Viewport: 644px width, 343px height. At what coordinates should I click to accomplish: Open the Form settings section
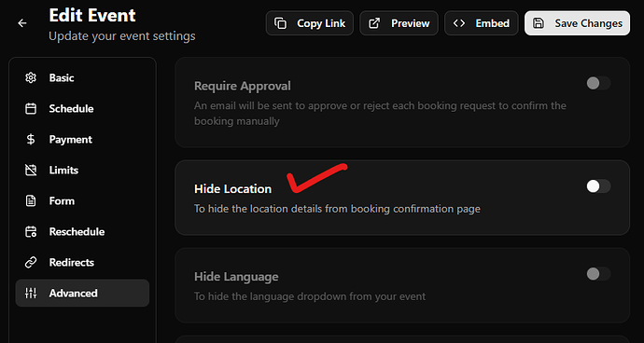click(x=82, y=201)
